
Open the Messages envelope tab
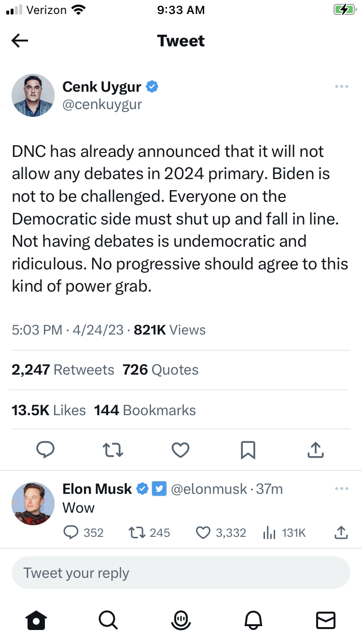(x=325, y=620)
